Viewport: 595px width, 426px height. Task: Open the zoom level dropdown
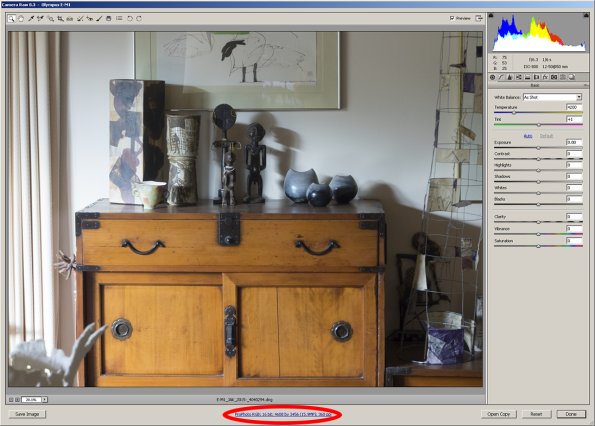coord(44,399)
